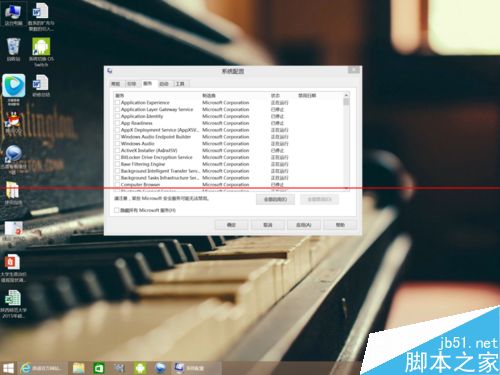
Task: Switch to the 常规 (General) tab
Action: [116, 84]
